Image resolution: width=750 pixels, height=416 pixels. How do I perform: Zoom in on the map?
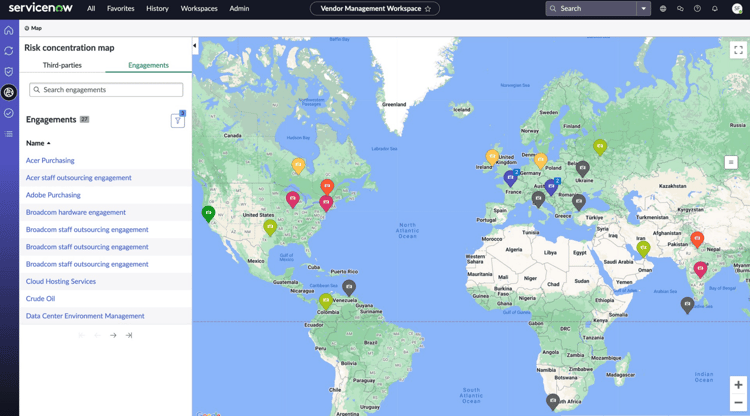point(738,385)
